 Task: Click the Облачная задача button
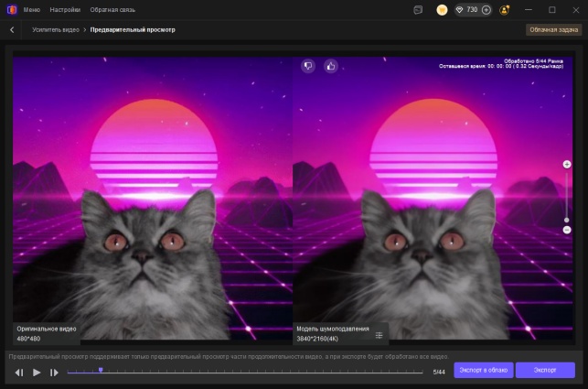(553, 29)
